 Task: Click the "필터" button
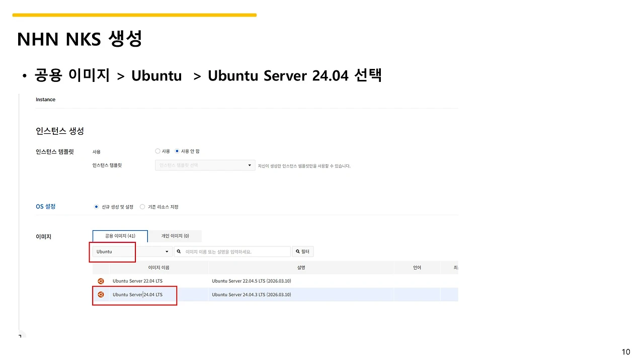click(x=303, y=251)
